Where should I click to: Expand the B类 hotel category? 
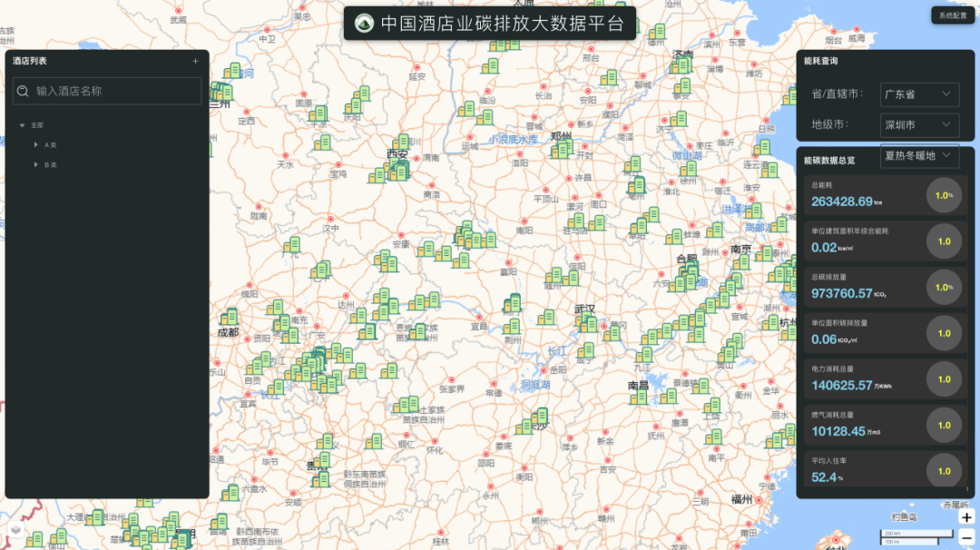[x=36, y=165]
